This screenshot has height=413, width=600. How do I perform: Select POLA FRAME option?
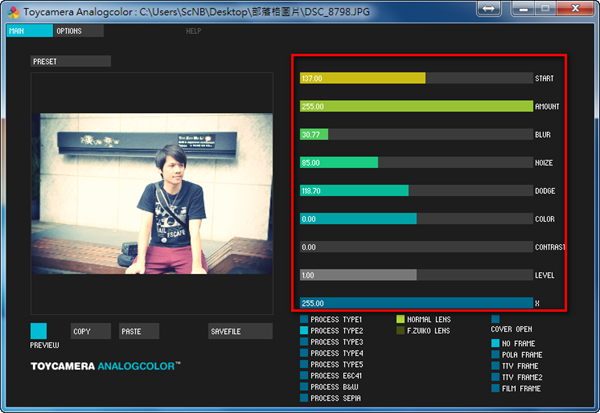(496, 354)
